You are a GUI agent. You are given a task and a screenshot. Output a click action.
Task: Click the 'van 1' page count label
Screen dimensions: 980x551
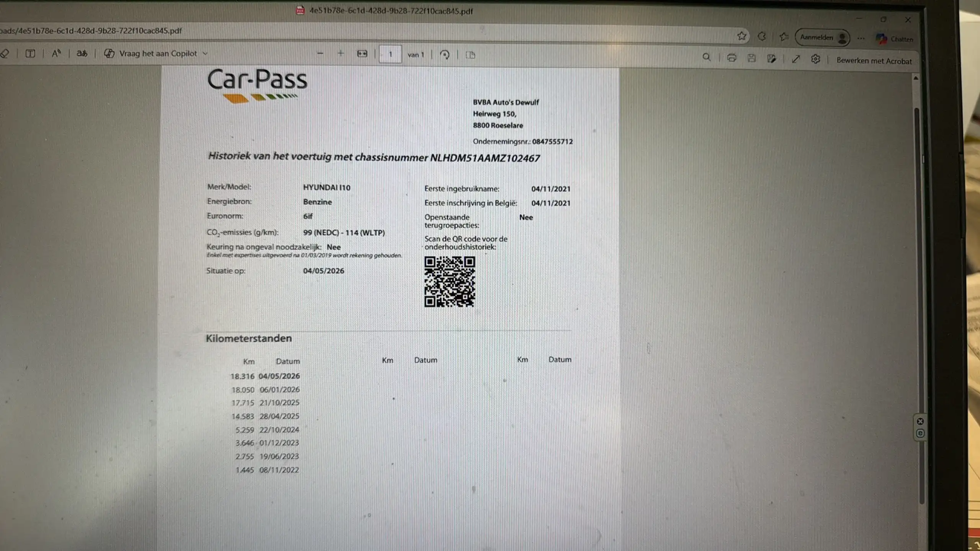click(416, 55)
